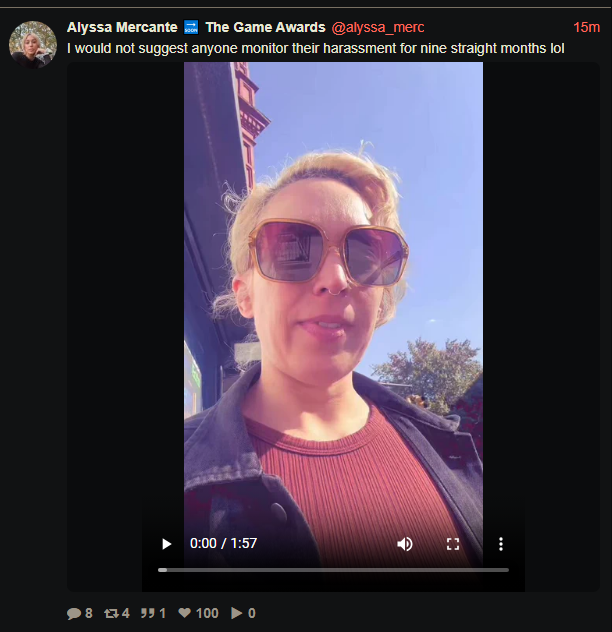Click the views play-triangle icon below post

(236, 613)
